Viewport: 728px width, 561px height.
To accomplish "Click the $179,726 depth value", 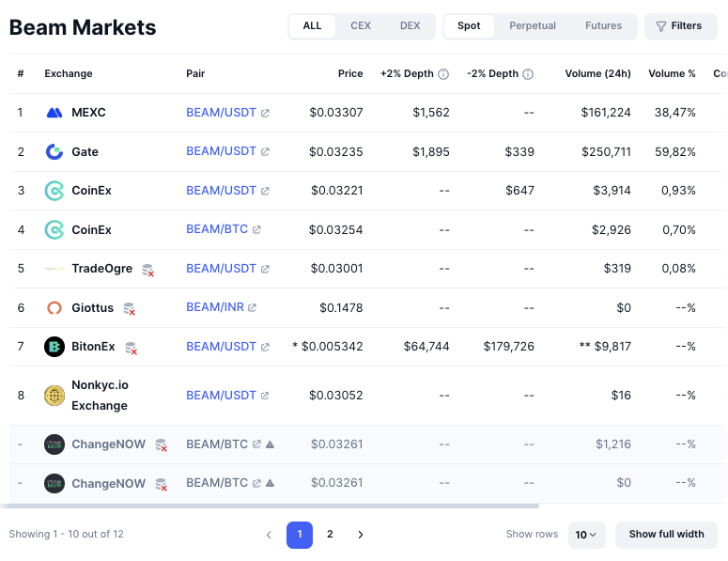I will pos(508,347).
